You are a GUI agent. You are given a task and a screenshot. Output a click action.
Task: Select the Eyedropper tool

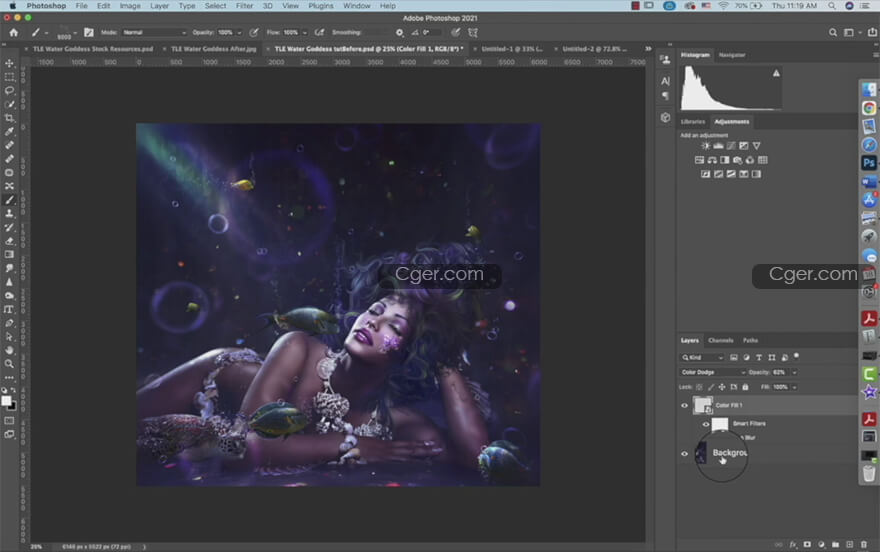(x=10, y=131)
